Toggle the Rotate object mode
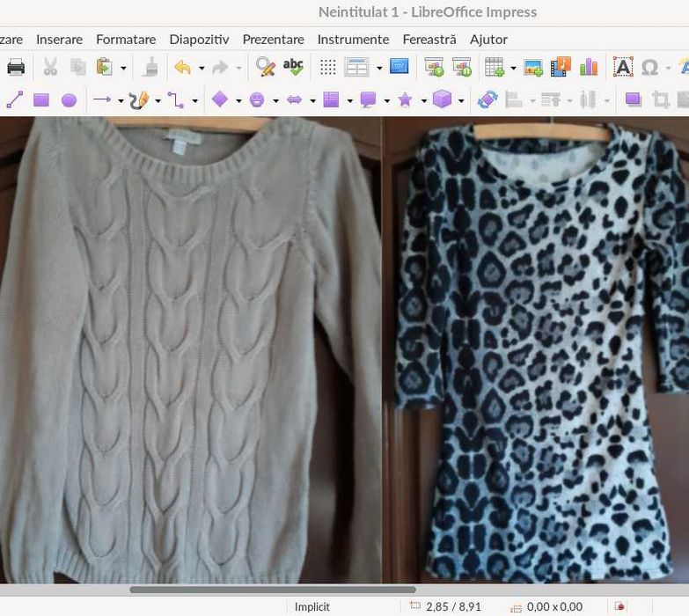 click(x=487, y=100)
